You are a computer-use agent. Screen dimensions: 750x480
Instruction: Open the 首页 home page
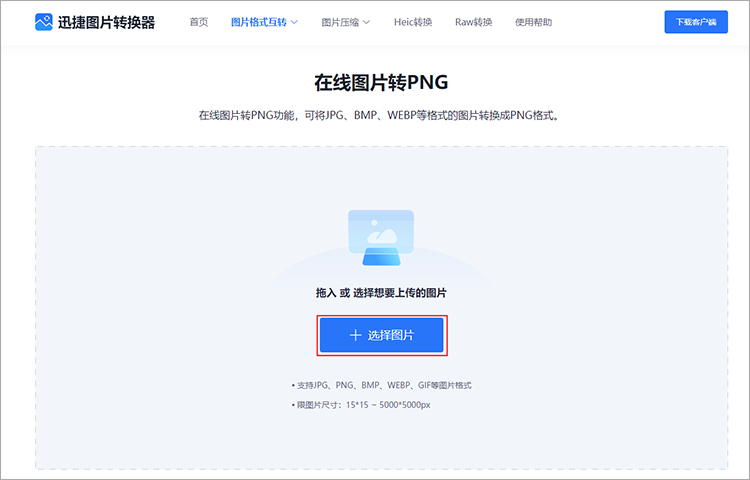[199, 22]
